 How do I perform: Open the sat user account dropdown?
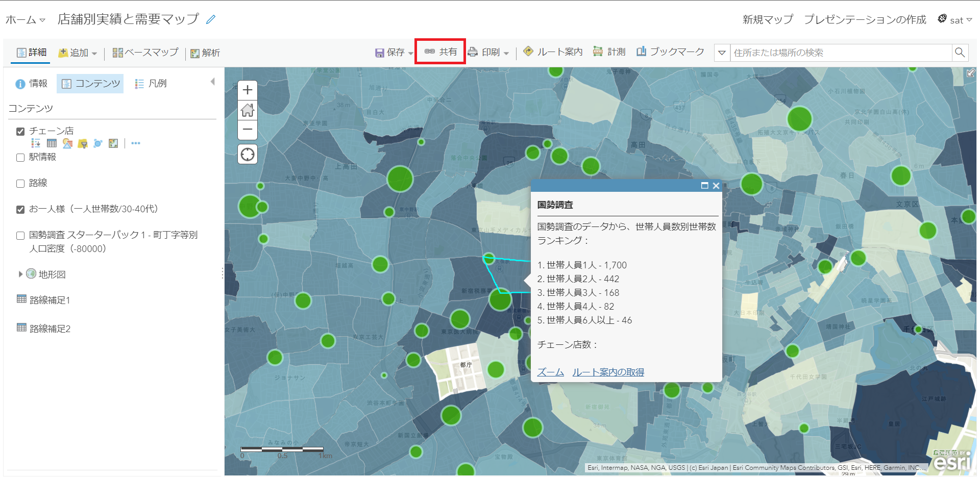pyautogui.click(x=955, y=20)
